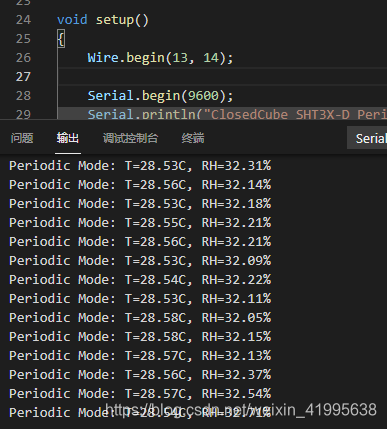Open the Serial output channel dropdown
Image resolution: width=387 pixels, height=429 pixels.
pyautogui.click(x=367, y=138)
